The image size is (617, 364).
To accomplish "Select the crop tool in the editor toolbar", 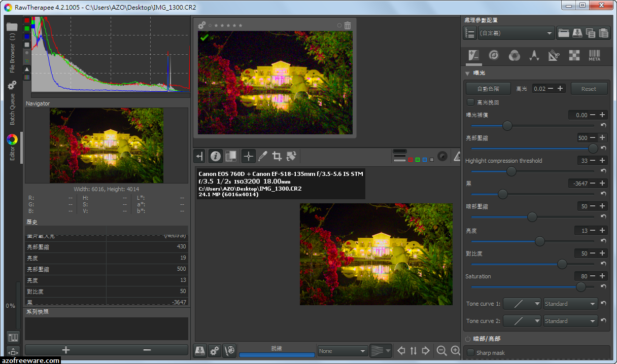I will 277,157.
